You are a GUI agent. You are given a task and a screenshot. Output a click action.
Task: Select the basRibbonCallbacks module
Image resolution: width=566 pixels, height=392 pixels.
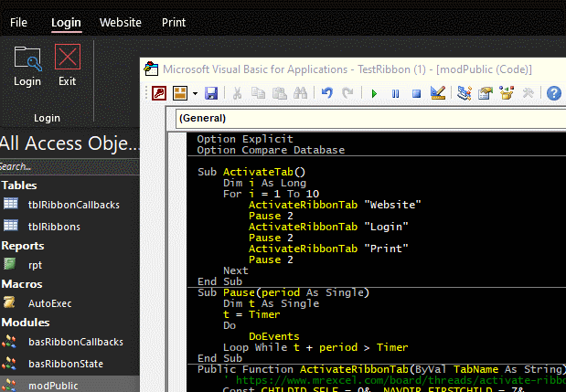tap(75, 342)
